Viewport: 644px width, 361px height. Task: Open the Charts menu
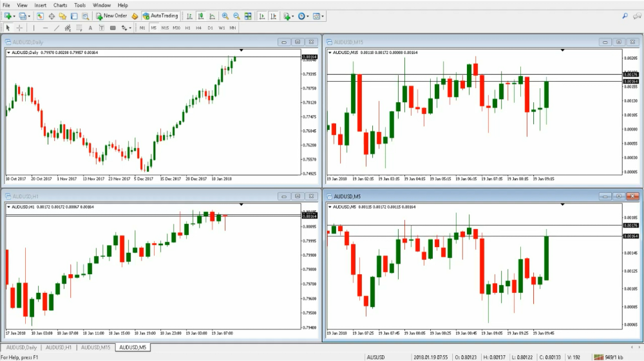point(61,5)
